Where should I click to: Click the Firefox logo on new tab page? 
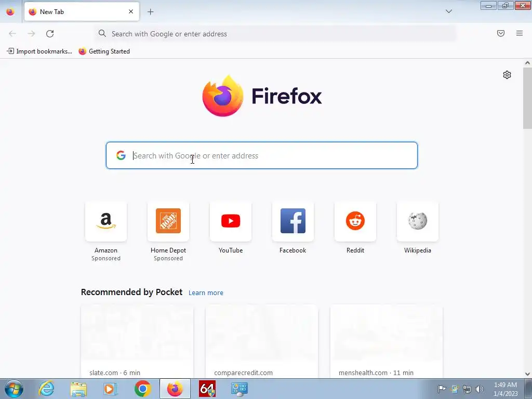pyautogui.click(x=262, y=96)
